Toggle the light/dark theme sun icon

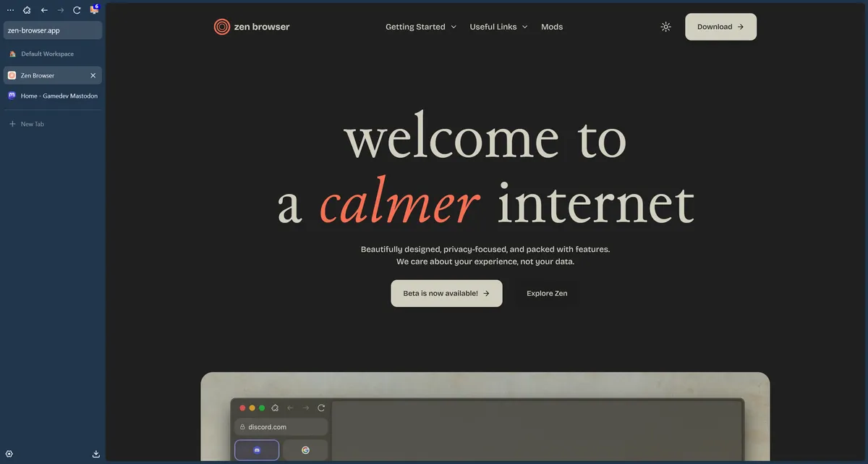tap(665, 27)
